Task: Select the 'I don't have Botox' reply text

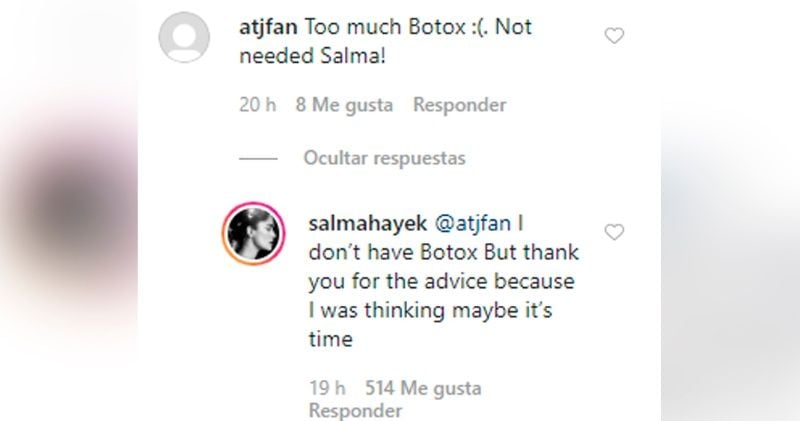Action: click(x=444, y=281)
